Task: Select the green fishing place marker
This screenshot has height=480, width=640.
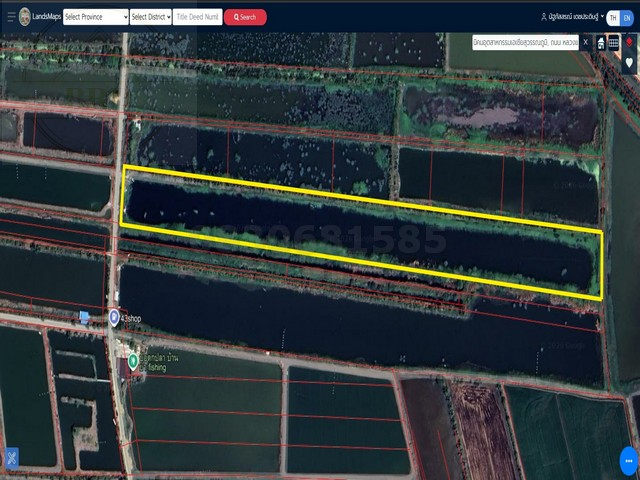Action: coord(132,360)
